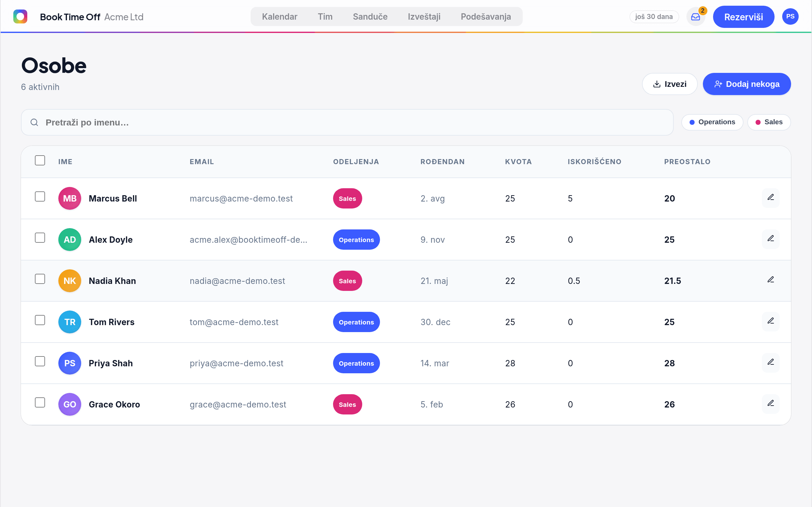Toggle the select-all checkbox in header
Screen dimensions: 812x507
pyautogui.click(x=40, y=161)
